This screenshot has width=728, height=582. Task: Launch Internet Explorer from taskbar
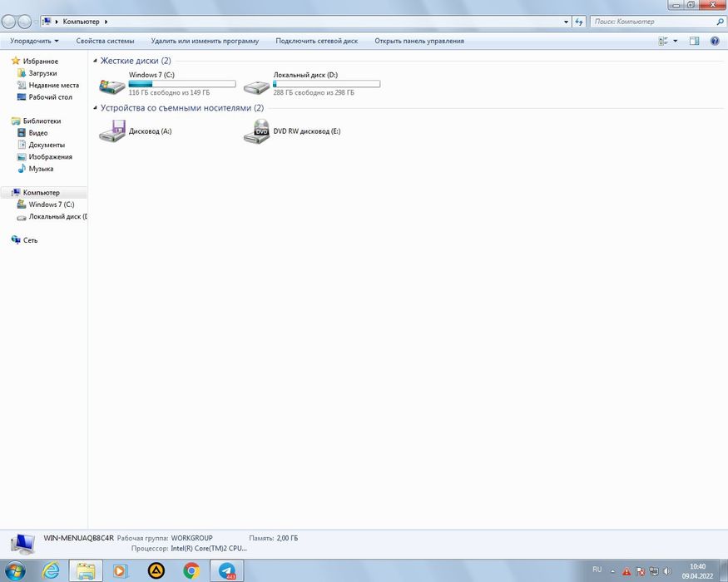click(x=51, y=570)
